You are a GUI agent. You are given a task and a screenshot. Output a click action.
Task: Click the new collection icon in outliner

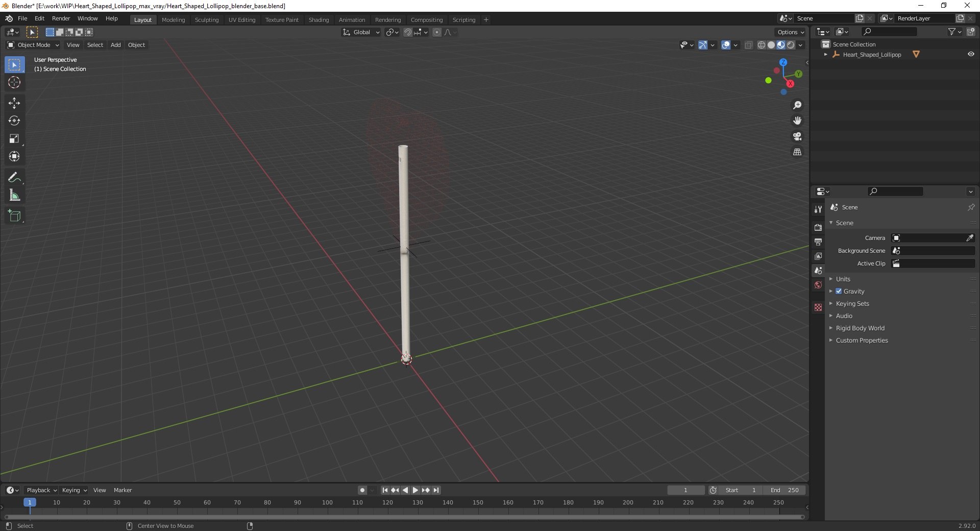(971, 32)
